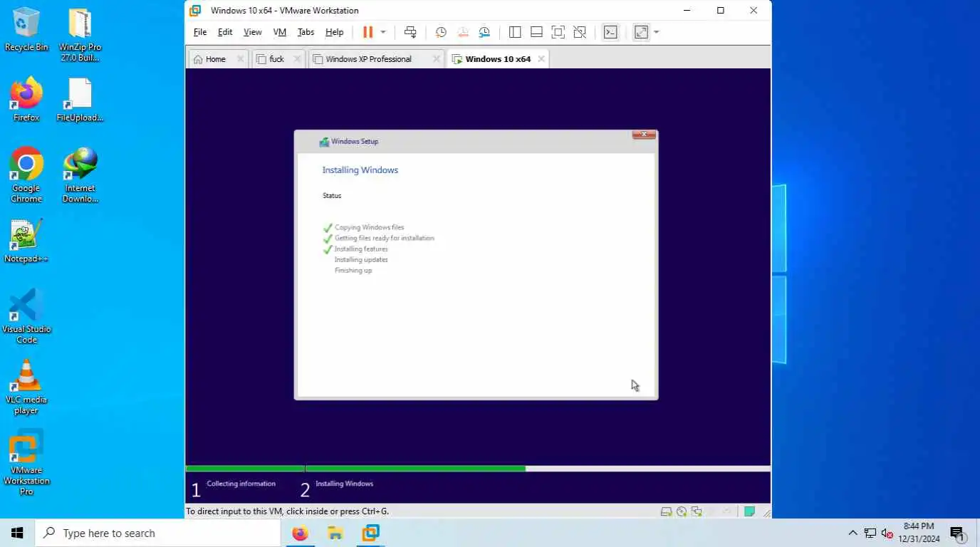Image resolution: width=980 pixels, height=547 pixels.
Task: Select the Firefox desktop shortcut
Action: [x=26, y=100]
